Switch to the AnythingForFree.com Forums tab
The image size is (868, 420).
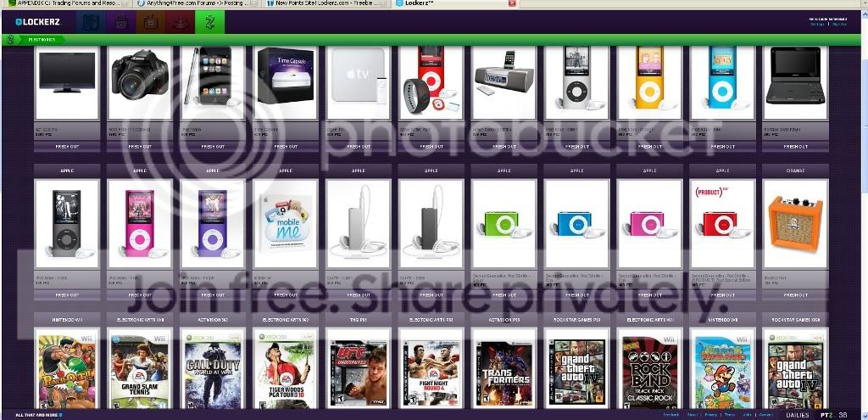[192, 3]
